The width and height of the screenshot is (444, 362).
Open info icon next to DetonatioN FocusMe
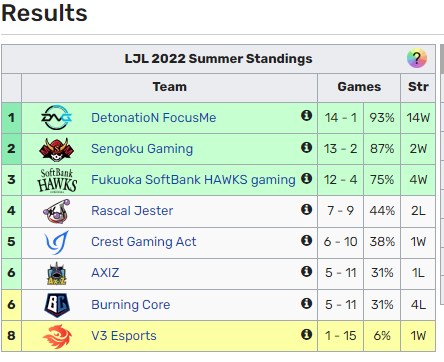point(306,116)
